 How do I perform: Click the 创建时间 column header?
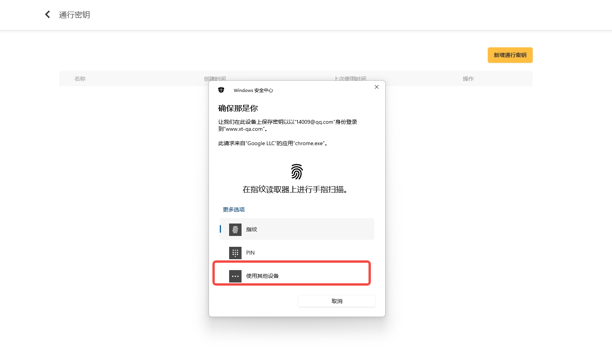tap(215, 78)
